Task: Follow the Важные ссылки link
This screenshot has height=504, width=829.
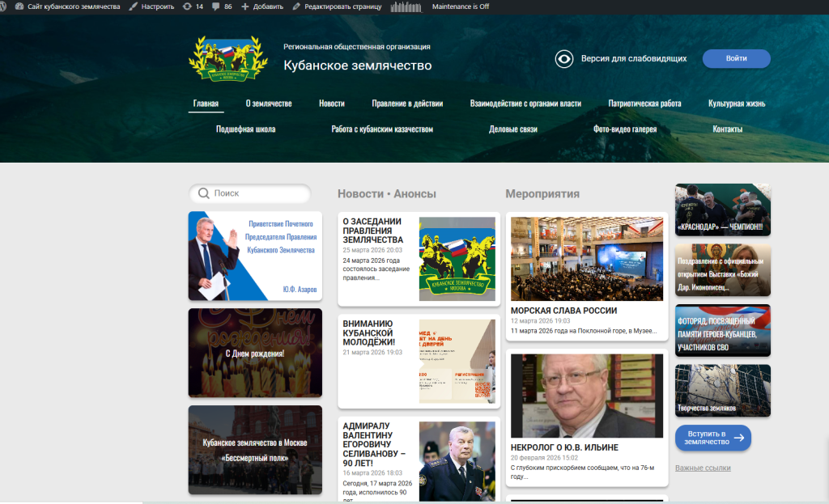Action: pyautogui.click(x=702, y=468)
